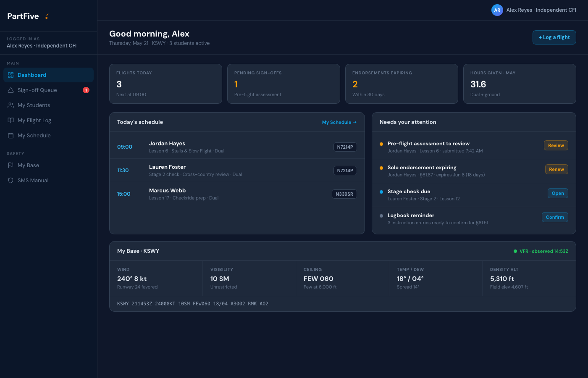Click the My Flight Log book icon
This screenshot has width=588, height=378.
point(11,121)
